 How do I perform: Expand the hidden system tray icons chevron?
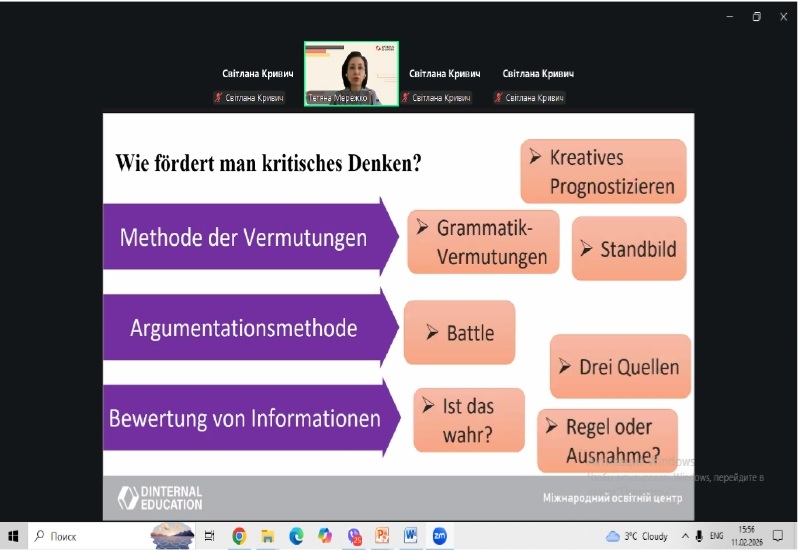pyautogui.click(x=683, y=536)
